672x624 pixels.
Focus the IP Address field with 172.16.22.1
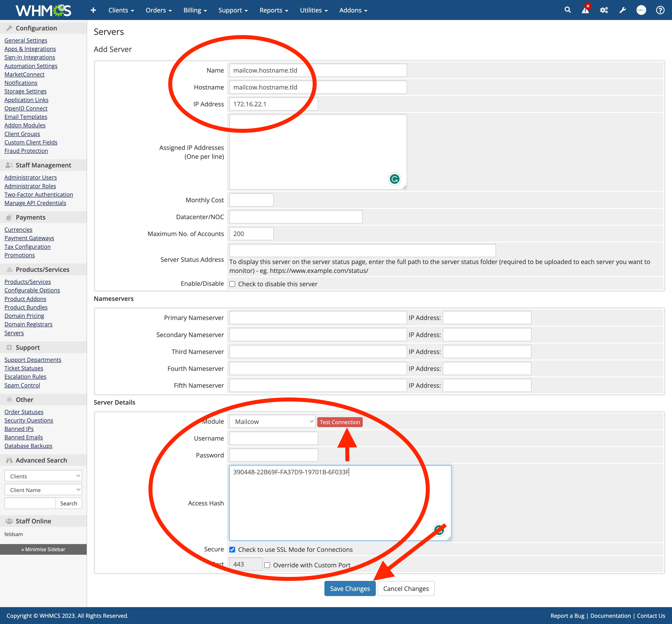(274, 104)
